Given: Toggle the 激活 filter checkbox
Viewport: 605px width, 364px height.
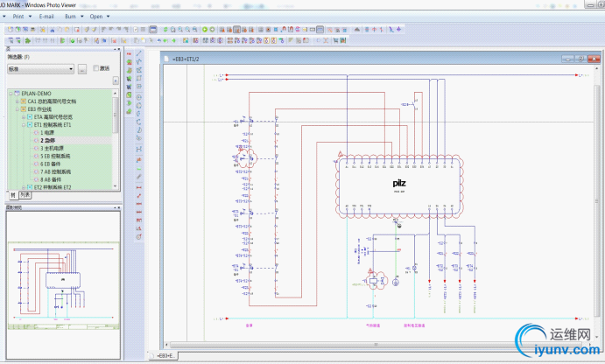Looking at the screenshot, I should click(x=95, y=68).
